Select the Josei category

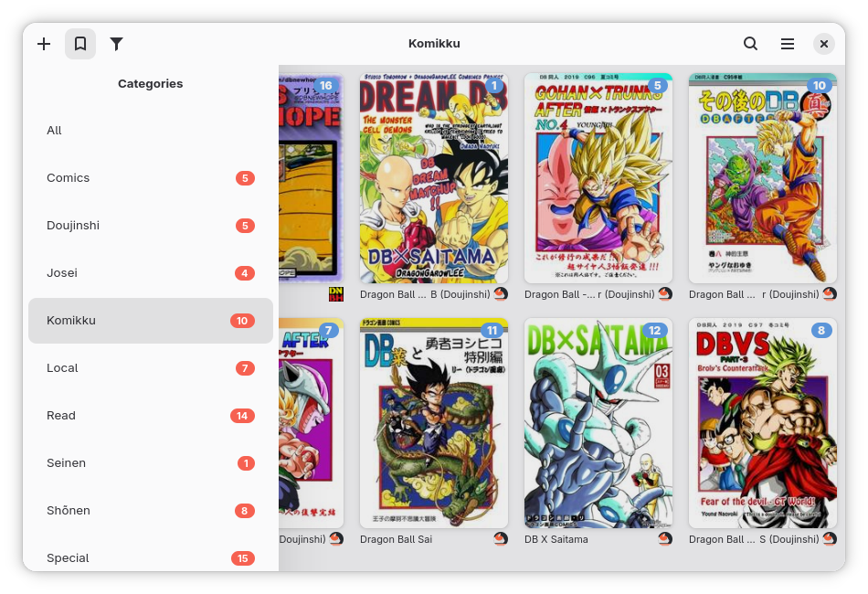151,273
